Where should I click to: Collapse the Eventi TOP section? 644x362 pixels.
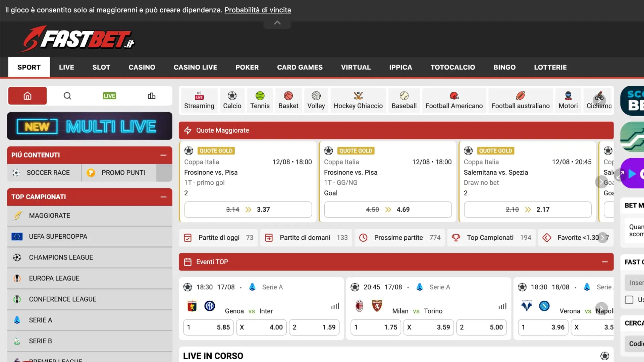[605, 262]
